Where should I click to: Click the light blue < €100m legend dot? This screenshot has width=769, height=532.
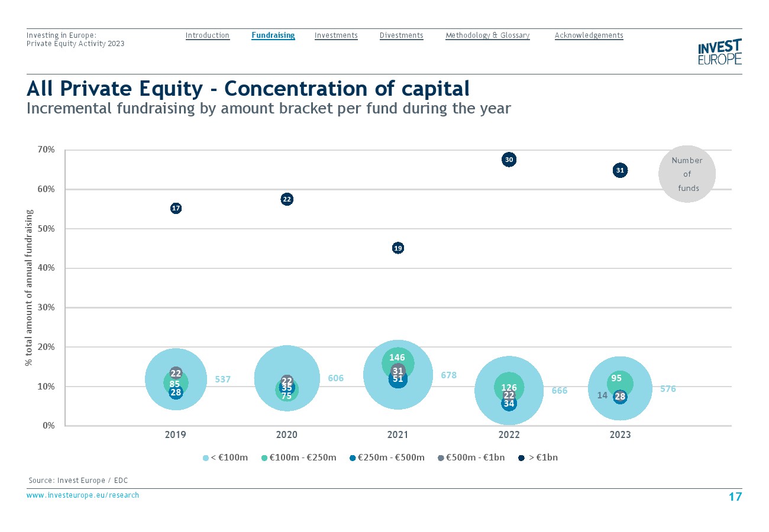point(206,458)
